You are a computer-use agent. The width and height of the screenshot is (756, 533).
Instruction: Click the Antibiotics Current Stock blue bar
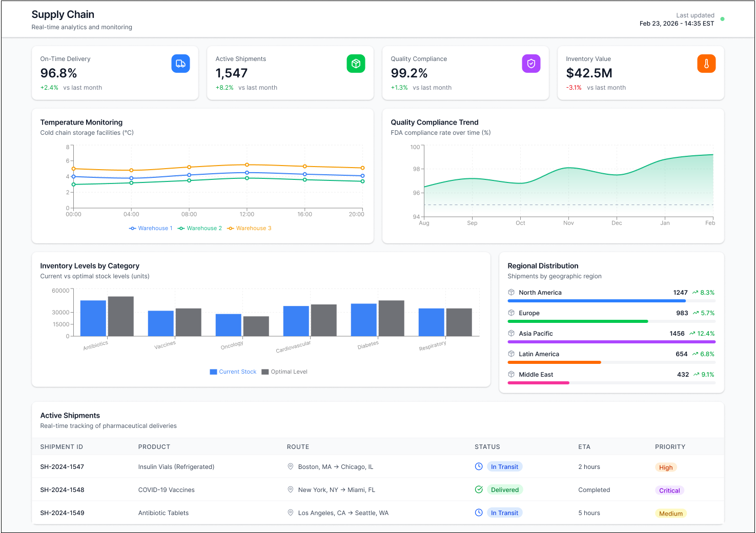tap(93, 318)
